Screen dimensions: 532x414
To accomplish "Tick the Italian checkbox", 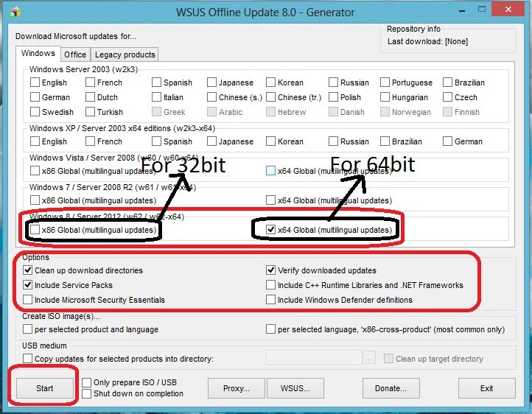I will pyautogui.click(x=156, y=97).
